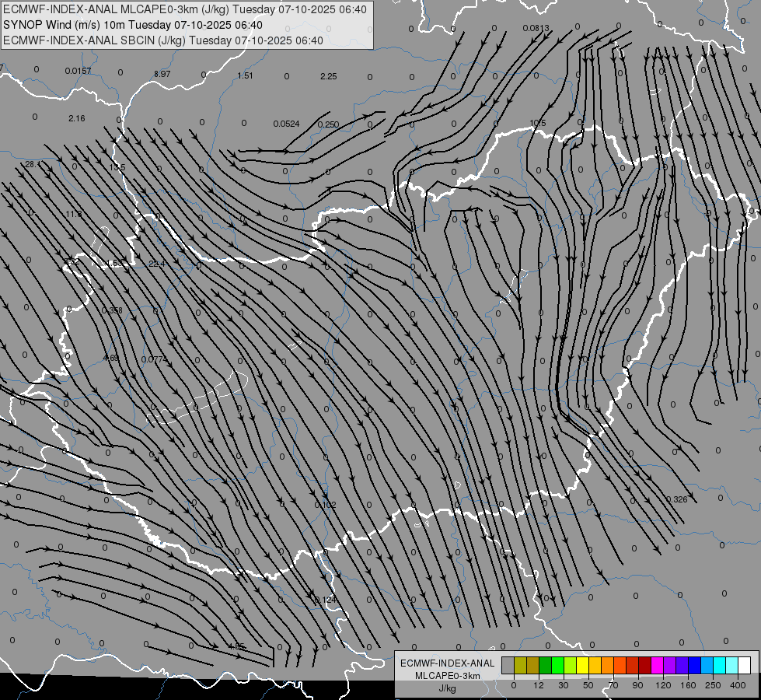Click the map value 0.124
The width and height of the screenshot is (761, 700).
pos(326,600)
